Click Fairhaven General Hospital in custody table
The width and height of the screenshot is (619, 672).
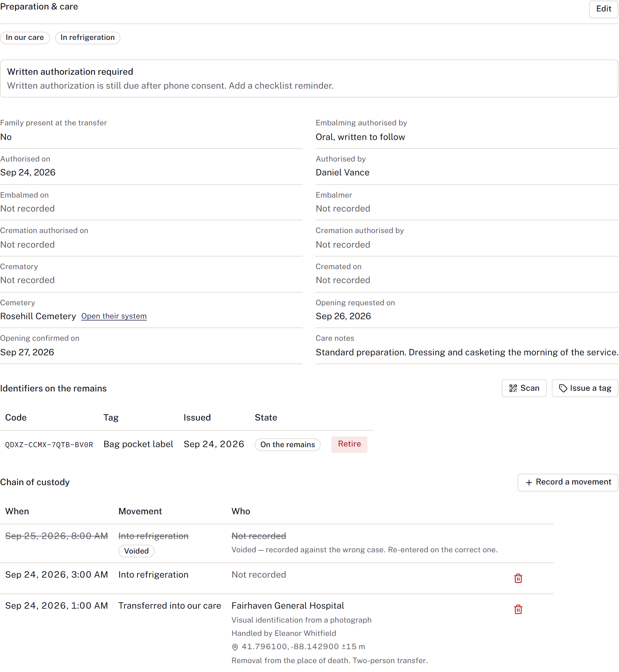[x=288, y=605]
